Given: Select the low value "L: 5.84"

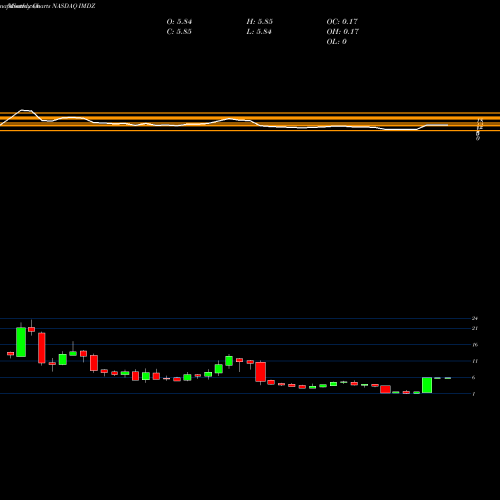Looking at the screenshot, I should coord(259,32).
